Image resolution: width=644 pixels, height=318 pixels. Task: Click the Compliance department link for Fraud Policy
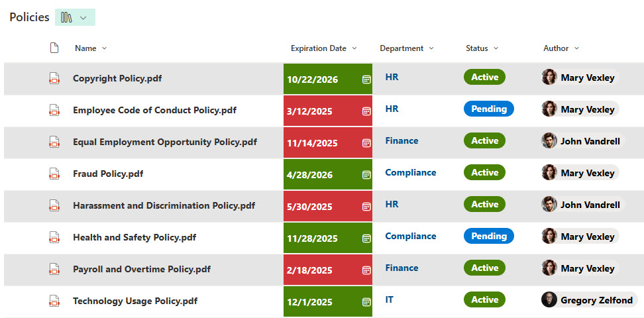(410, 172)
